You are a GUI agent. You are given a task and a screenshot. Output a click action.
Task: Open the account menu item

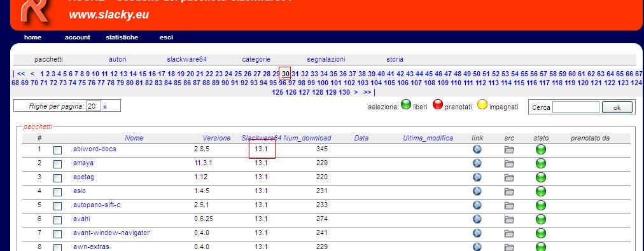point(77,37)
